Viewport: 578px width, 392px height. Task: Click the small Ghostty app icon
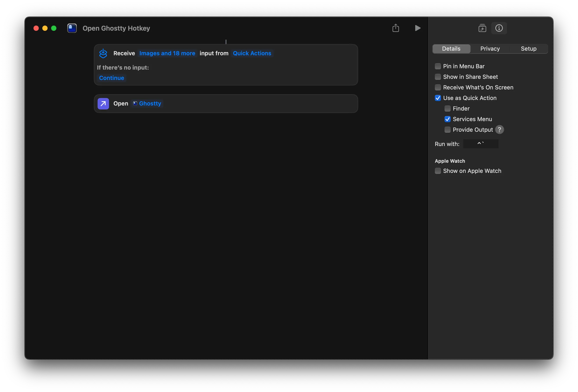point(135,104)
